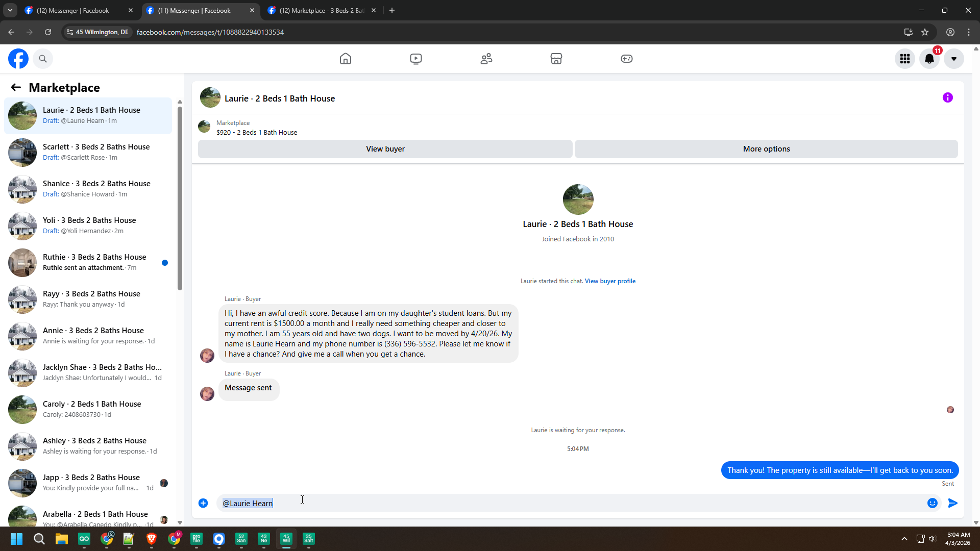Open the Windows Start menu
Viewport: 980px width, 551px height.
click(x=16, y=539)
